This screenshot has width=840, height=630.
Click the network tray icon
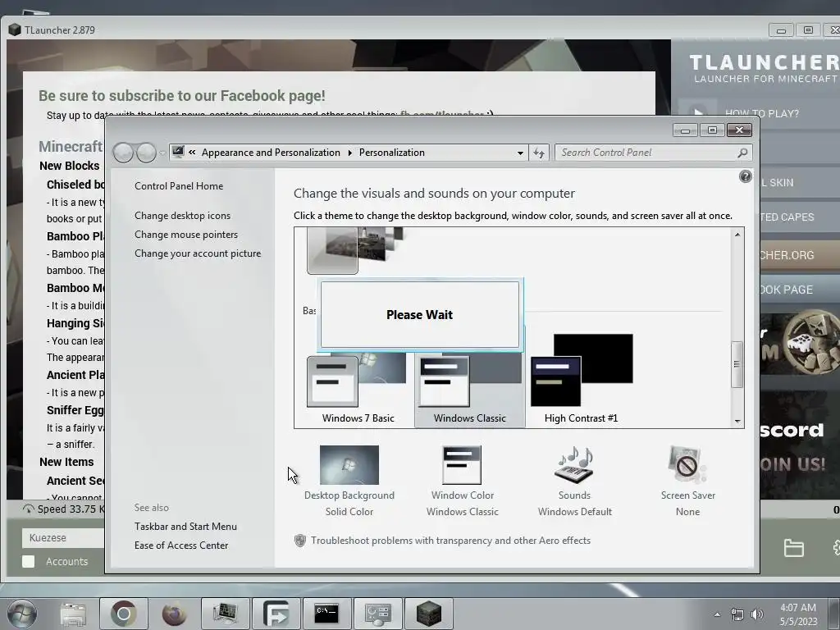click(x=737, y=614)
